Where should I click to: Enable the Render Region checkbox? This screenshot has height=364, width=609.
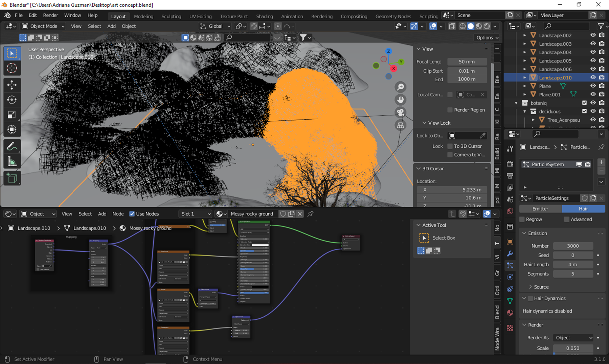(450, 110)
